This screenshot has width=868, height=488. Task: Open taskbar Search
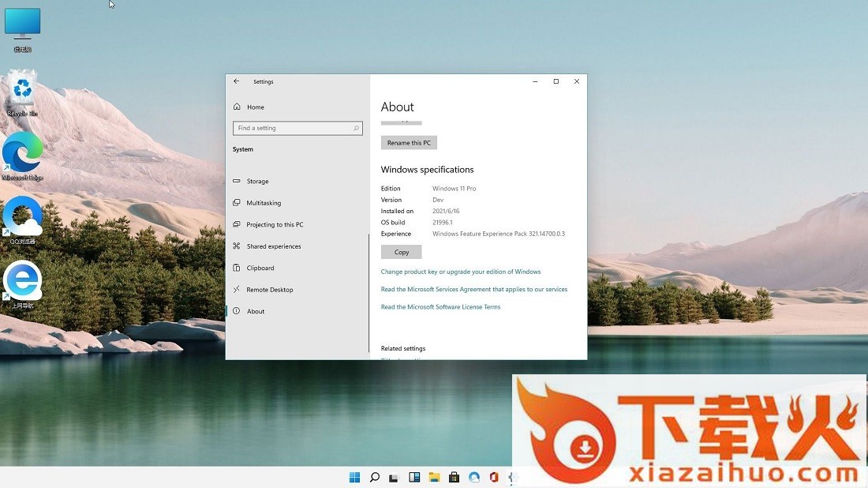coord(374,477)
